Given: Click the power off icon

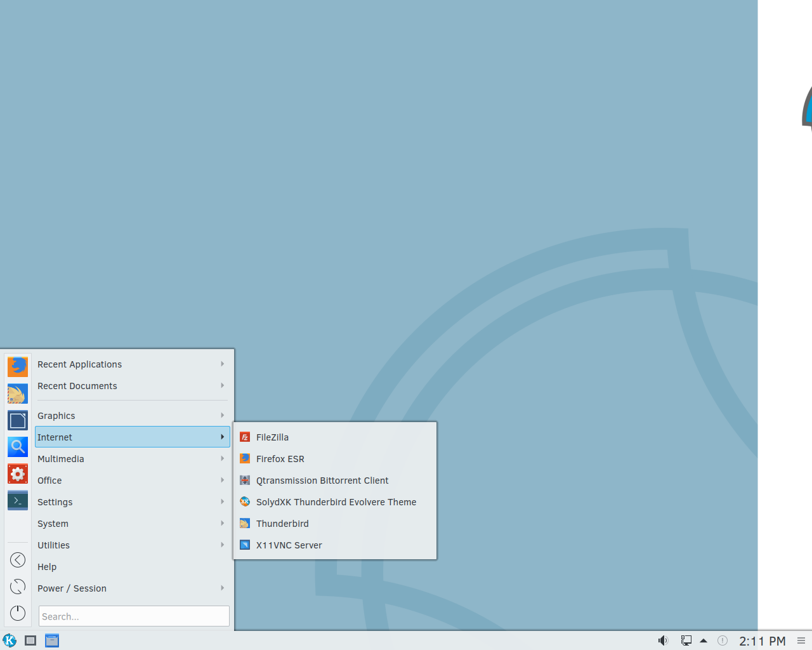Looking at the screenshot, I should (x=18, y=613).
